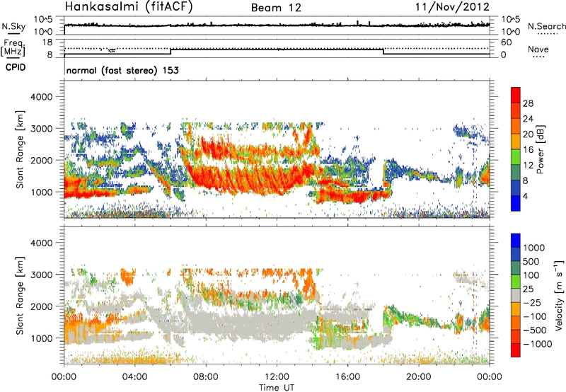Click the 08:00 time axis tick label
The height and width of the screenshot is (392, 566).
coord(206,377)
